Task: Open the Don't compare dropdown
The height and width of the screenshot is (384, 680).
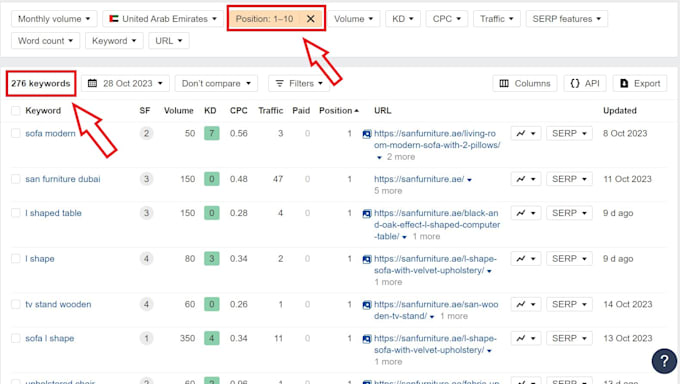Action: (x=216, y=83)
